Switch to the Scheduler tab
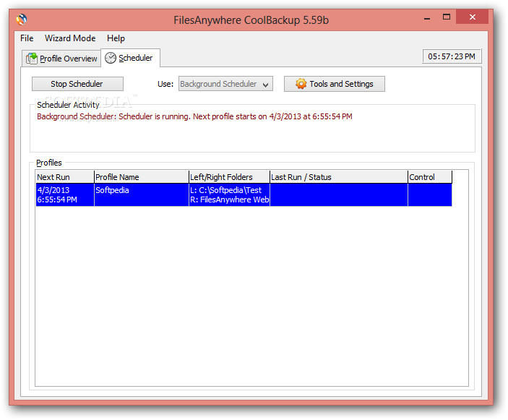 pyautogui.click(x=130, y=58)
